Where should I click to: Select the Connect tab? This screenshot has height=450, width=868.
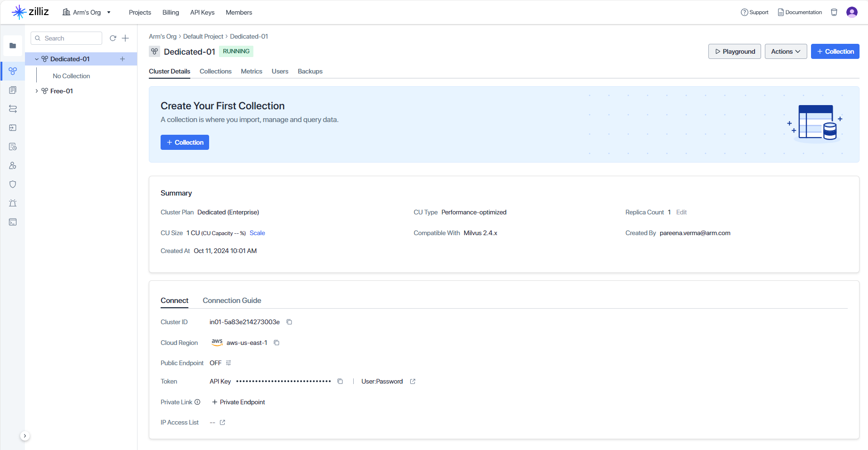click(x=174, y=301)
